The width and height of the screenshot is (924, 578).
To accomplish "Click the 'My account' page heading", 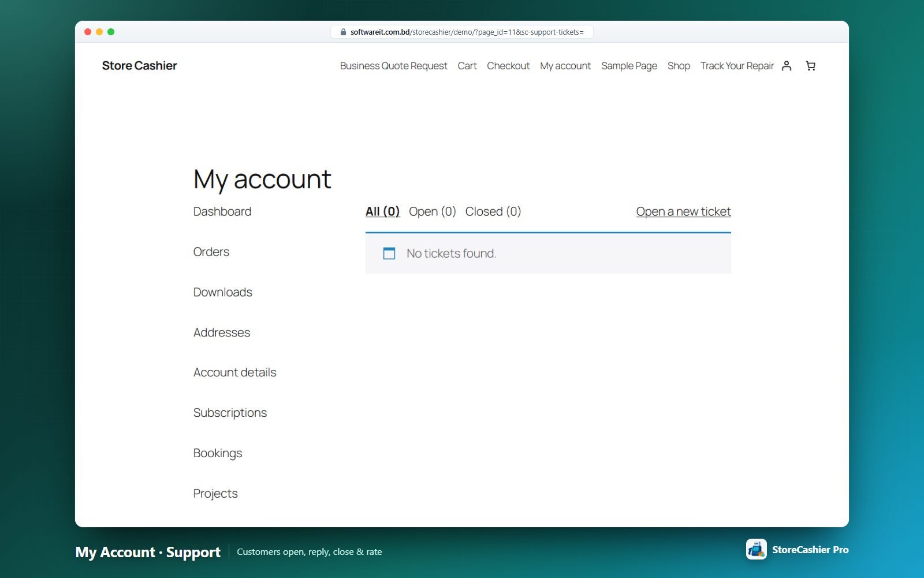I will [x=262, y=179].
